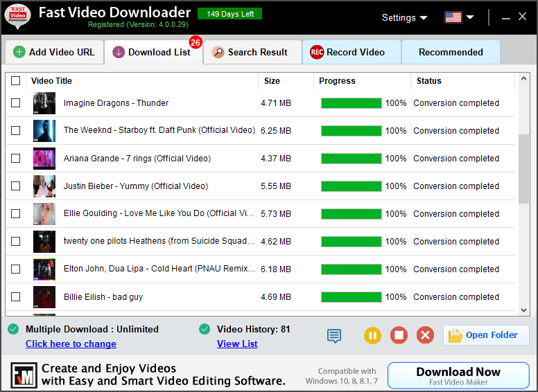Screen dimensions: 538x392
Task: Click the magnifier Search Result icon
Action: coord(218,52)
